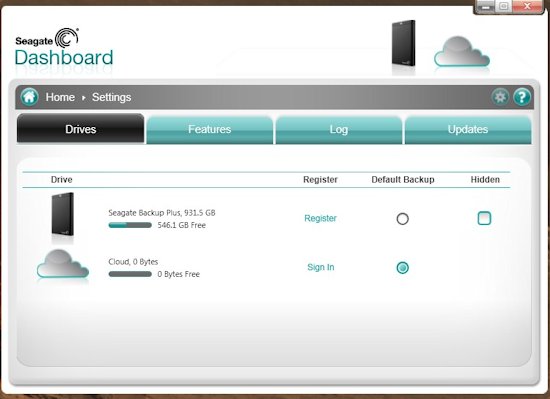The width and height of the screenshot is (550, 399).
Task: Open the Log tab
Action: 338,129
